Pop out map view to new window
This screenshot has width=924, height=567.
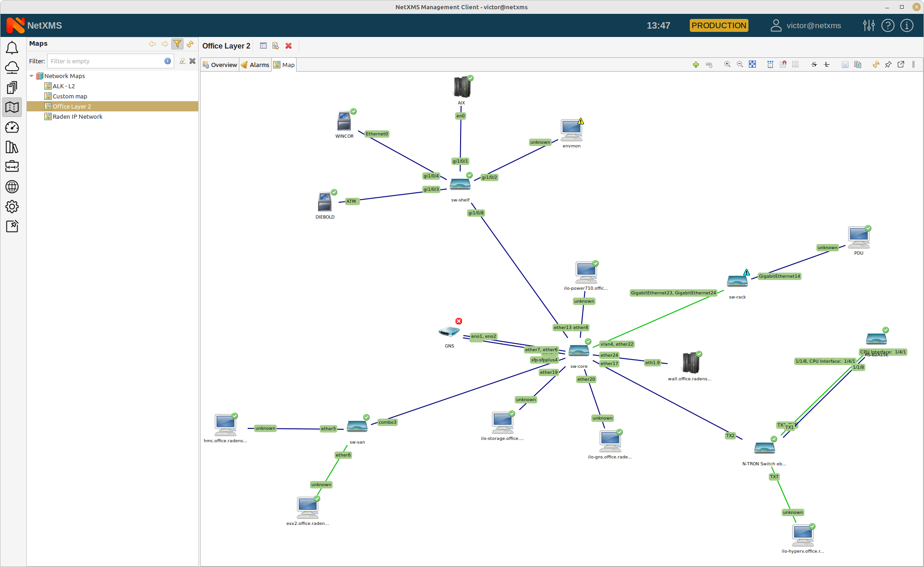click(901, 65)
